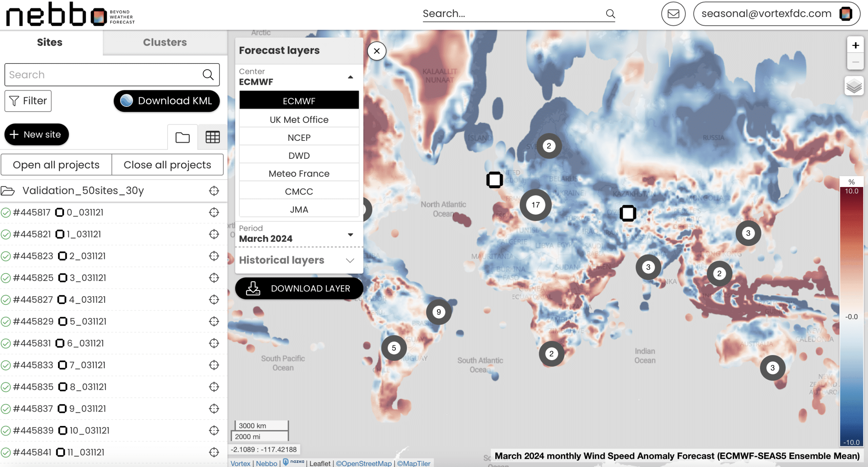The height and width of the screenshot is (467, 868).
Task: Toggle status check for site #445831
Action: coord(5,343)
